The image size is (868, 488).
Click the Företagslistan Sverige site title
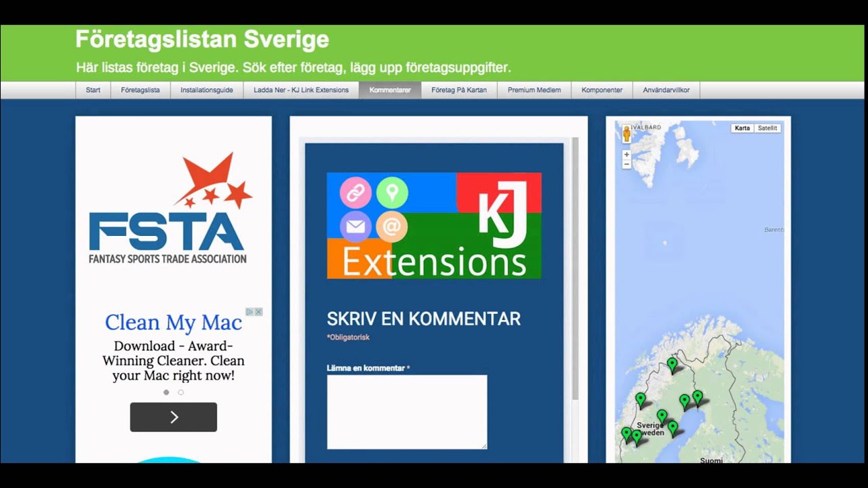click(x=202, y=39)
